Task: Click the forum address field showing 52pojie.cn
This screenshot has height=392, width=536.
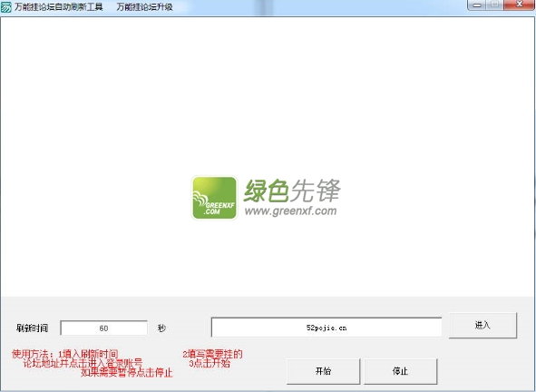Action: pos(326,328)
